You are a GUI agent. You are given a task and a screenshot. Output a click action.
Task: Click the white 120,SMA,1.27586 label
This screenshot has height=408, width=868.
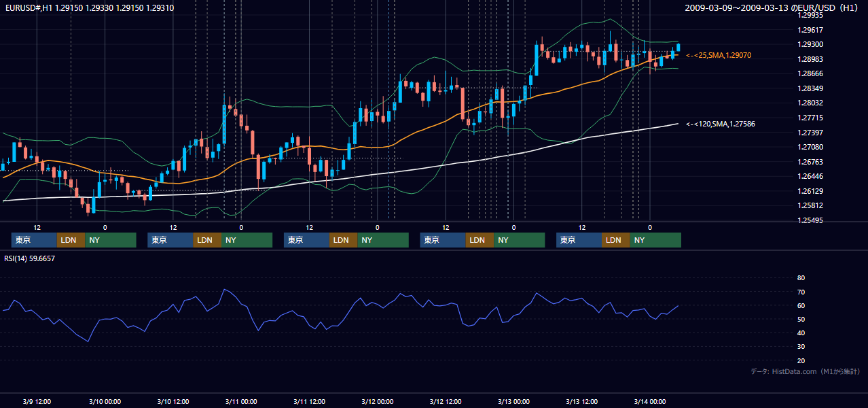pyautogui.click(x=721, y=124)
